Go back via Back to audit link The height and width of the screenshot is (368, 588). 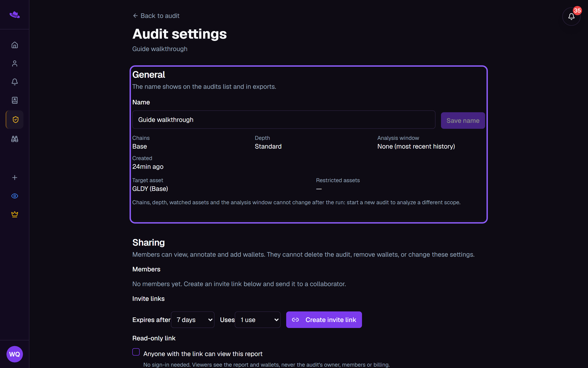click(156, 16)
